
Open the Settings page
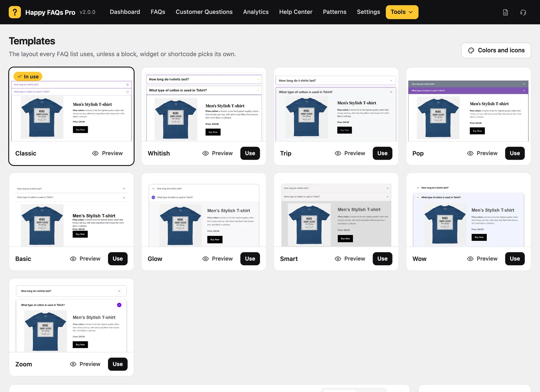[369, 12]
